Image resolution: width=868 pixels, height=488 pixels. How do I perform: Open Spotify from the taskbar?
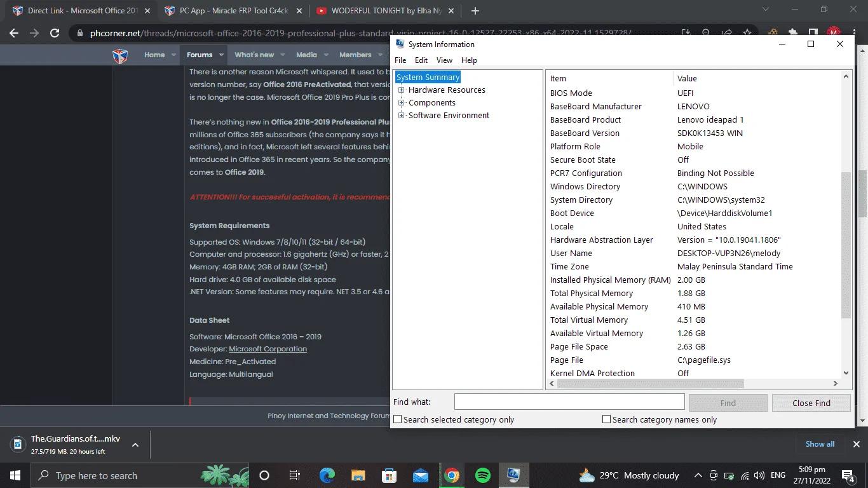(483, 475)
